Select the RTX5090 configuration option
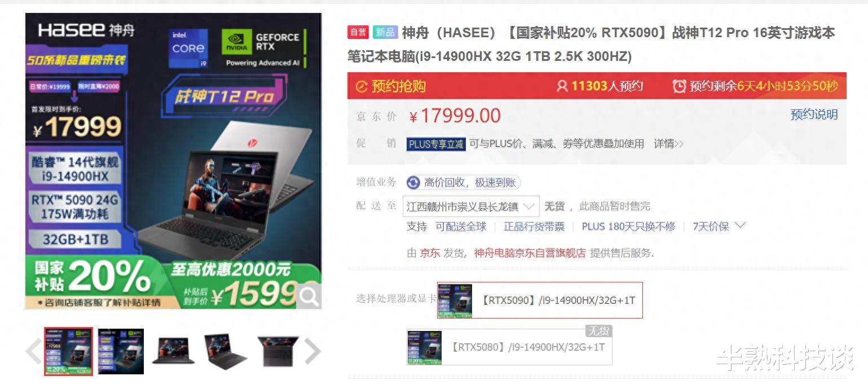The height and width of the screenshot is (389, 868). [540, 300]
